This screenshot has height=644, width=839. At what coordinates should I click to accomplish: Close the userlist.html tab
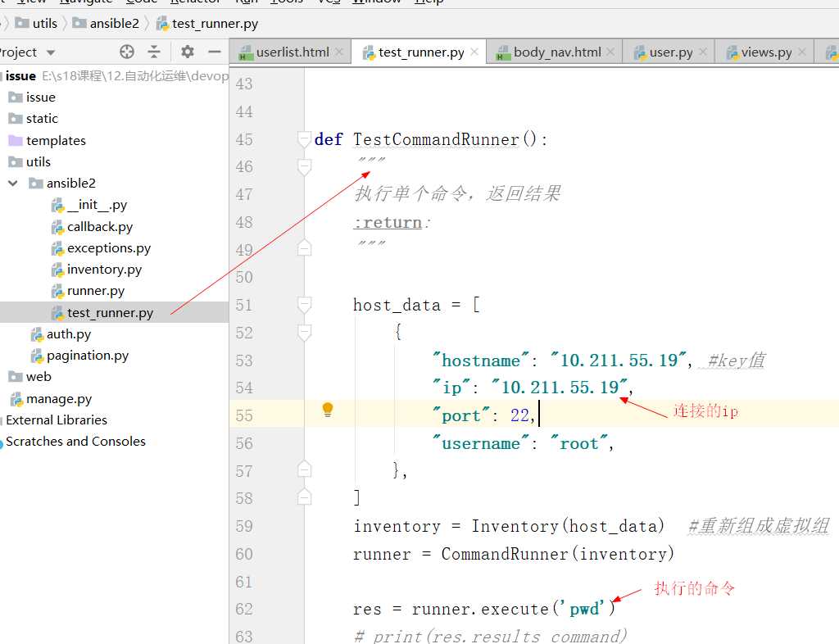(339, 52)
